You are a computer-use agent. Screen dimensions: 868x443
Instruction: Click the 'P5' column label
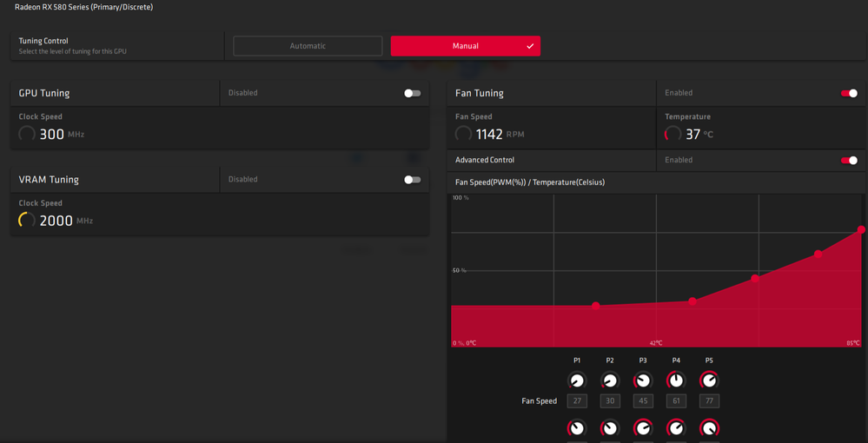709,360
